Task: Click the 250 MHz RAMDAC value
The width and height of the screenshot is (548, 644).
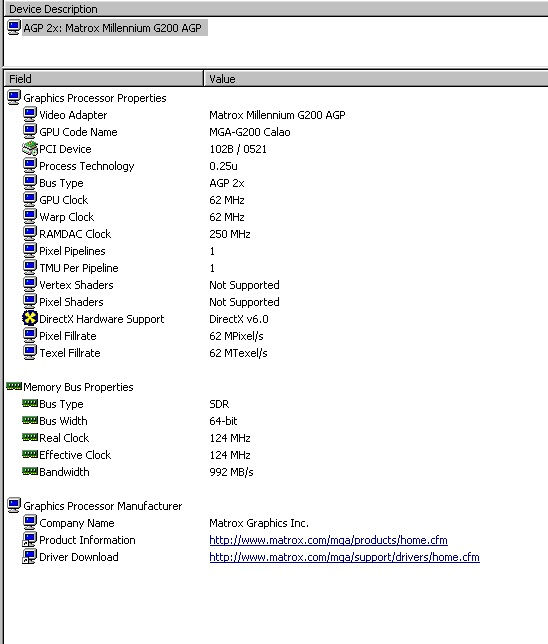Action: click(x=230, y=234)
